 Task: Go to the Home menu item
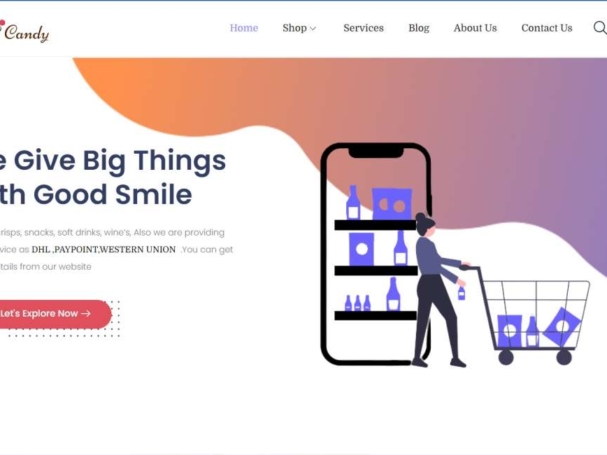coord(244,28)
